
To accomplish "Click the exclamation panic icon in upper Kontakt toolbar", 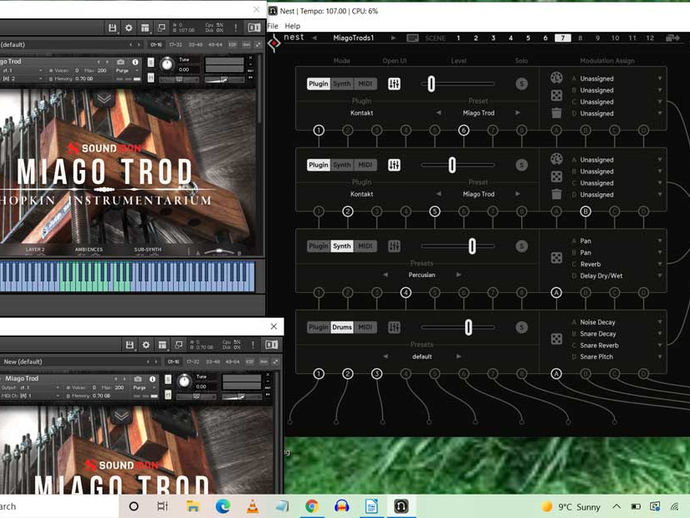I will coord(236,28).
